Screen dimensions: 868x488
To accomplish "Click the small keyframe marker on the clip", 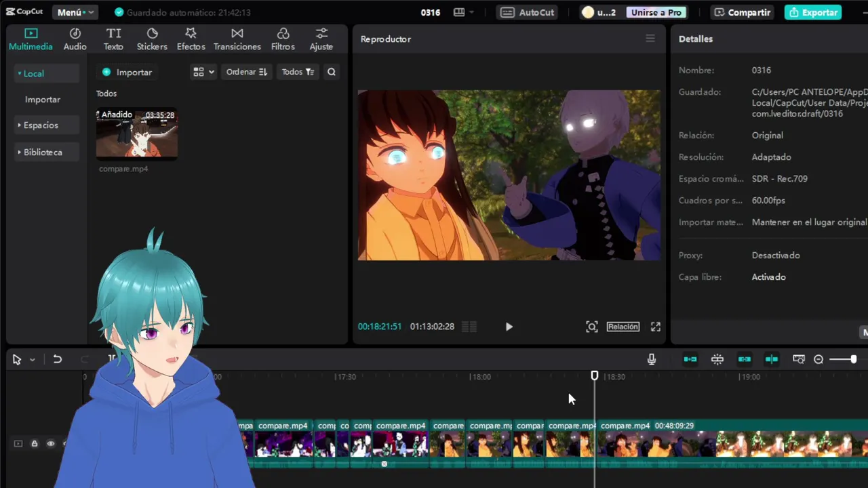I will (x=384, y=464).
